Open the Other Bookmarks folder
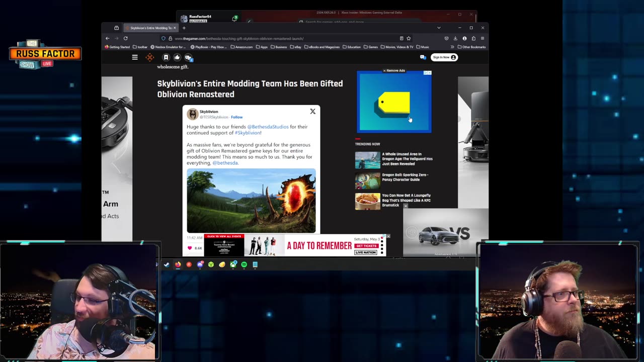Viewport: 644px width, 362px height. 471,47
